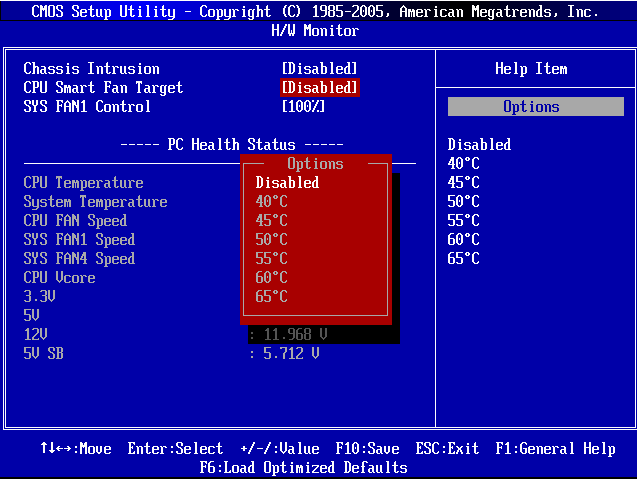Click the 12V voltage row label
This screenshot has height=479, width=637.
[35, 334]
